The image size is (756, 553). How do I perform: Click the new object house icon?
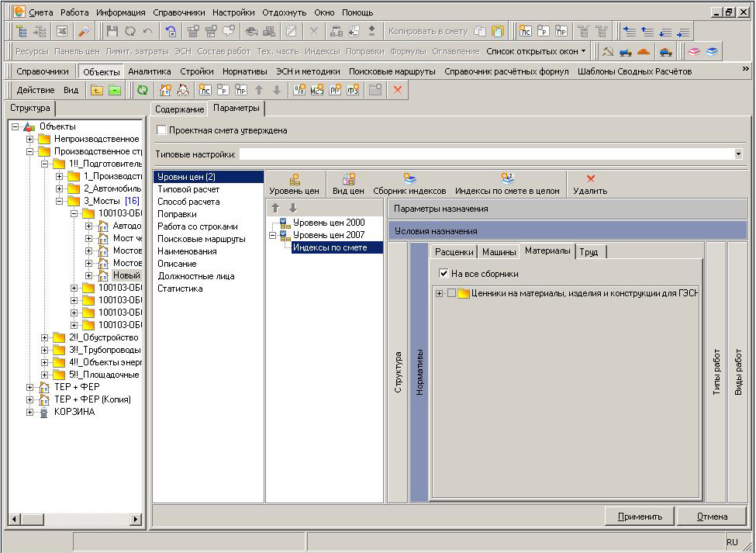pyautogui.click(x=165, y=90)
